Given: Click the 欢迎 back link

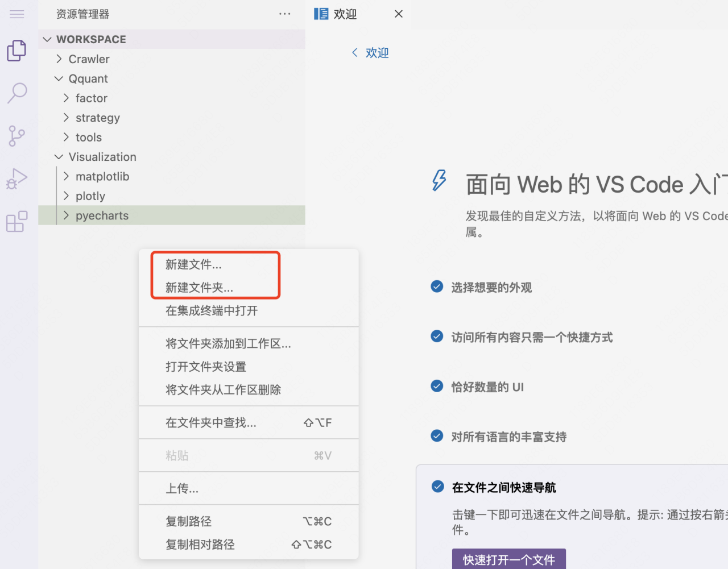Looking at the screenshot, I should 369,52.
